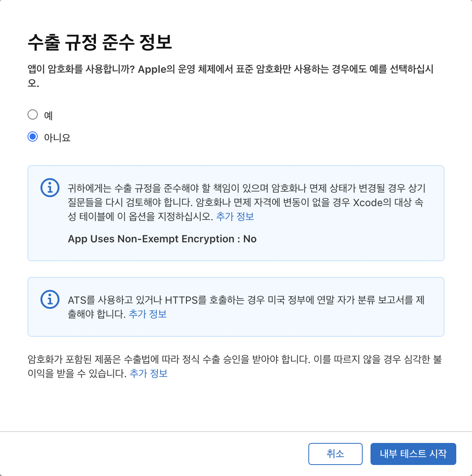
Task: Click the '수출 규정 준수 정보' heading
Action: pos(100,42)
